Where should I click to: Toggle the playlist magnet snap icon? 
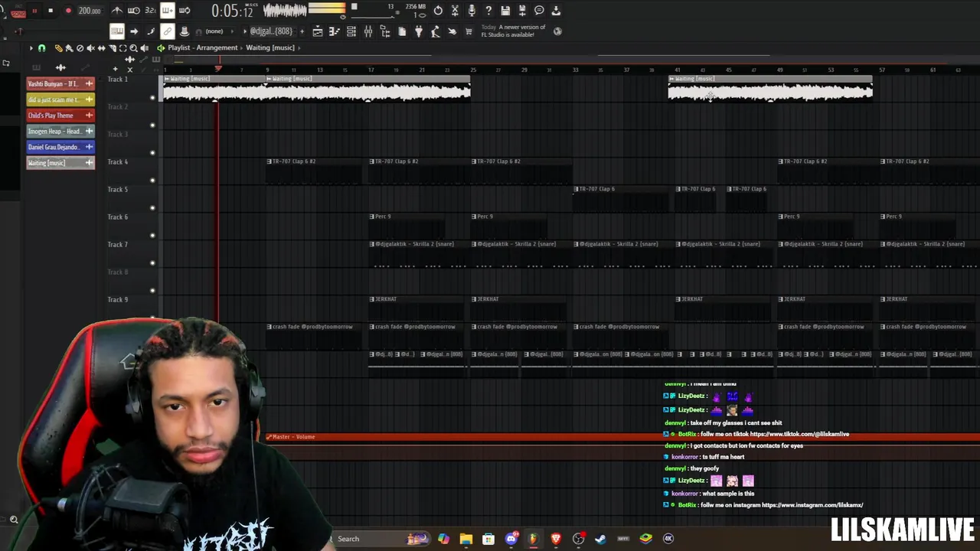coord(41,48)
